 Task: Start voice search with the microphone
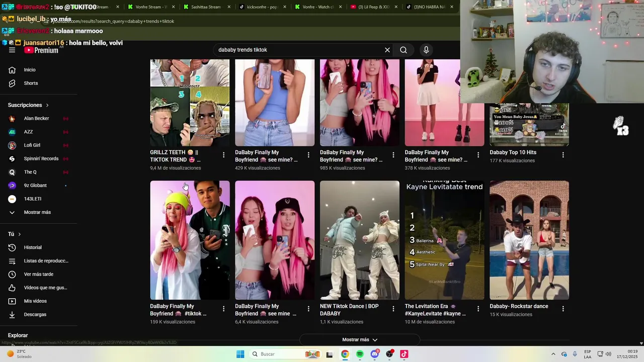coord(426,50)
